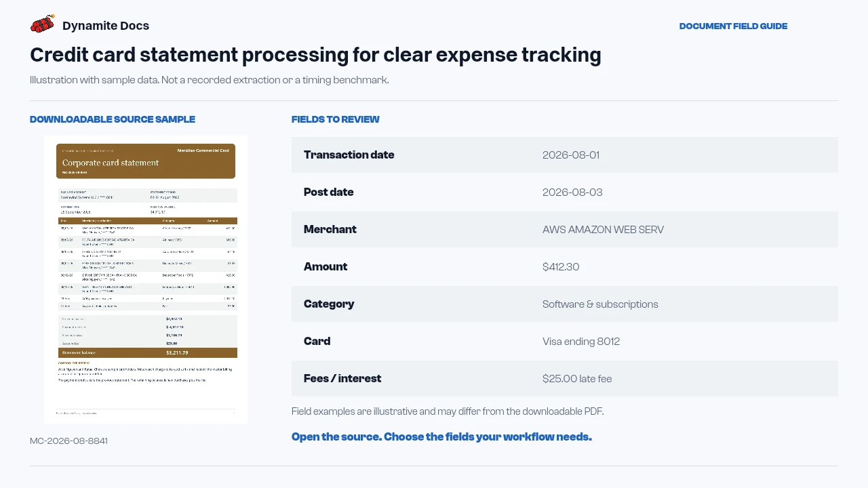Select the 'Merchant' field label

point(330,229)
